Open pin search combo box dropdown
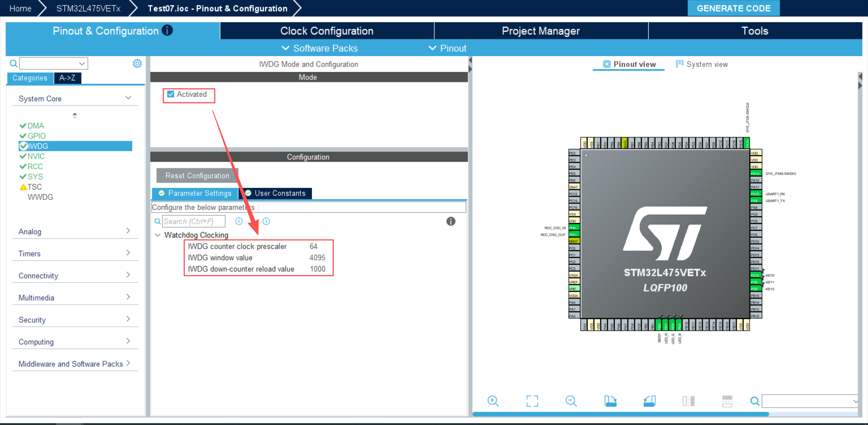This screenshot has width=868, height=425. (x=855, y=401)
